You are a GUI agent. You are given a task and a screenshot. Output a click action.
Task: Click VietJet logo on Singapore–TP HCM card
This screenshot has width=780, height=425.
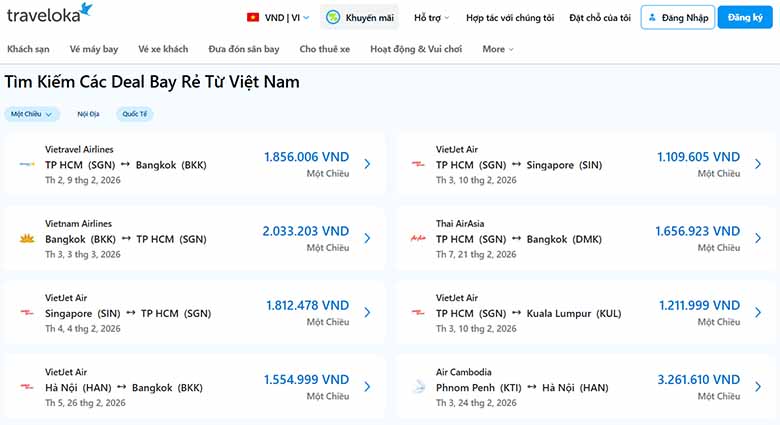pyautogui.click(x=27, y=313)
